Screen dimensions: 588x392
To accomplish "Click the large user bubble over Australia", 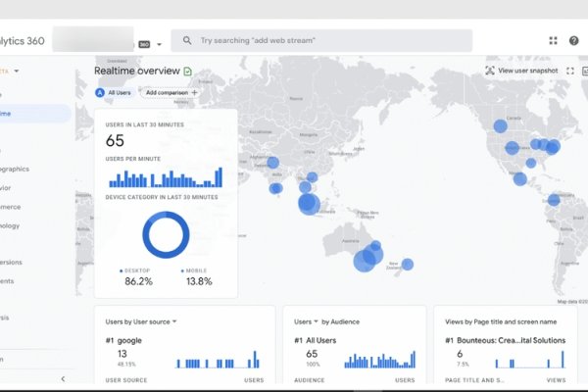I will (x=364, y=260).
